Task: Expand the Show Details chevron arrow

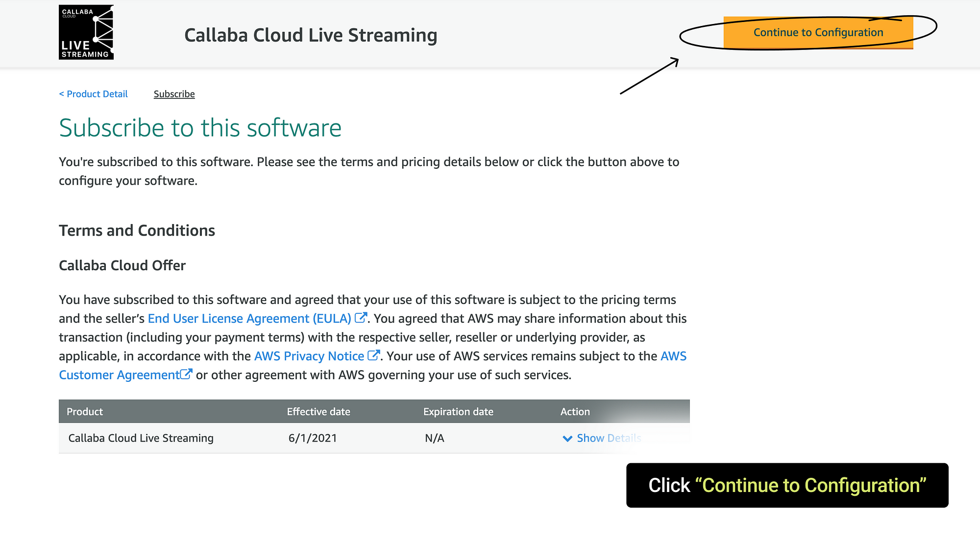Action: [x=567, y=439]
